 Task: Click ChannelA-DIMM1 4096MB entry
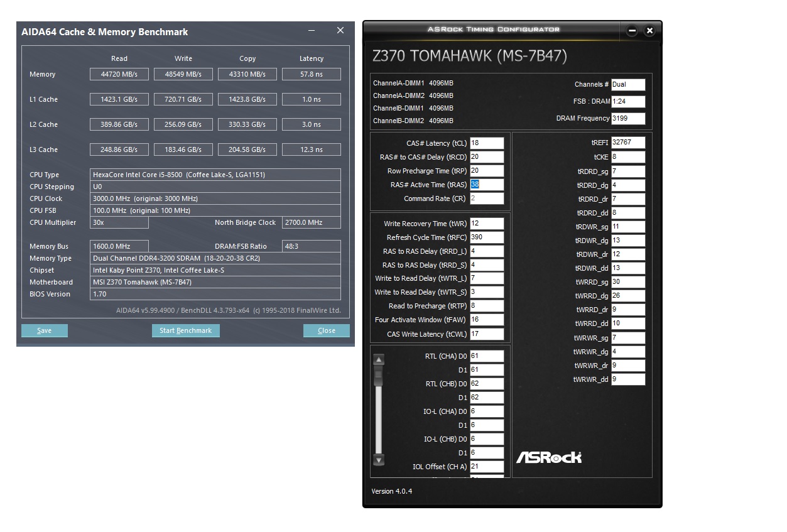(413, 83)
